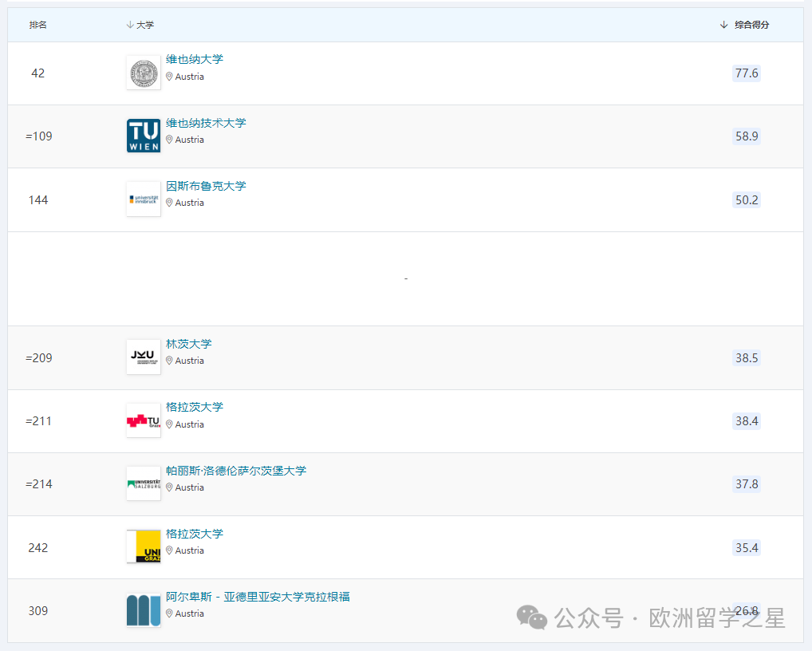Select rank 309 cell
812x651 pixels.
[38, 611]
